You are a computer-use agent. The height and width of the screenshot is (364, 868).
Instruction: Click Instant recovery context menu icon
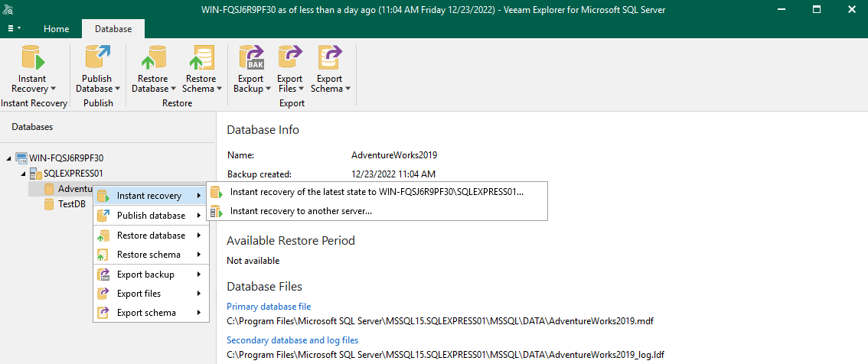pyautogui.click(x=103, y=196)
